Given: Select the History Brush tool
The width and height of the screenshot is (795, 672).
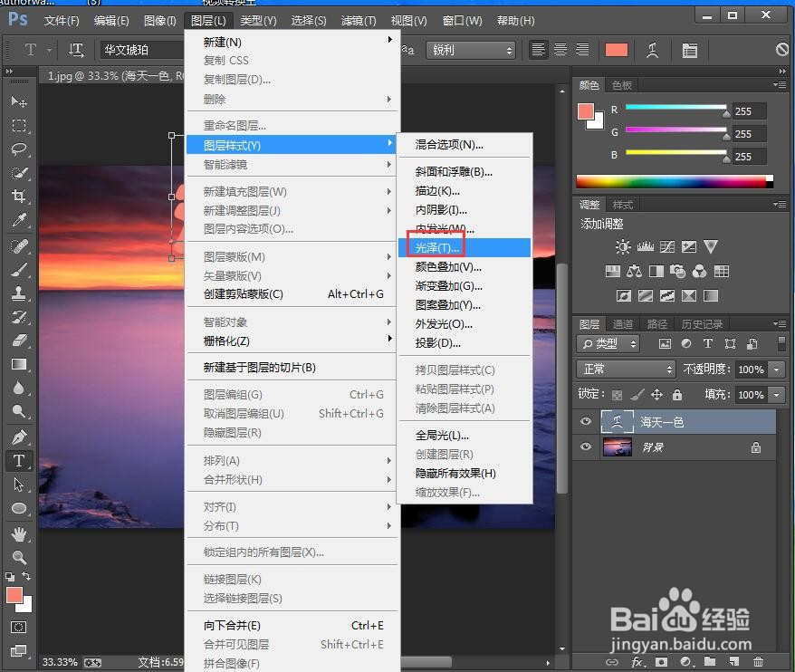Looking at the screenshot, I should 19,317.
